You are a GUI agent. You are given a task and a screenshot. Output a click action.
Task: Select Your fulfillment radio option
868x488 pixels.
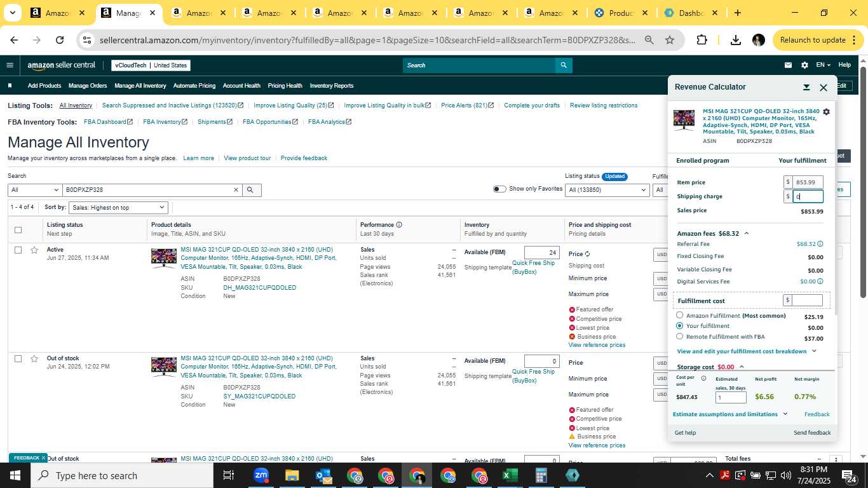tap(680, 326)
